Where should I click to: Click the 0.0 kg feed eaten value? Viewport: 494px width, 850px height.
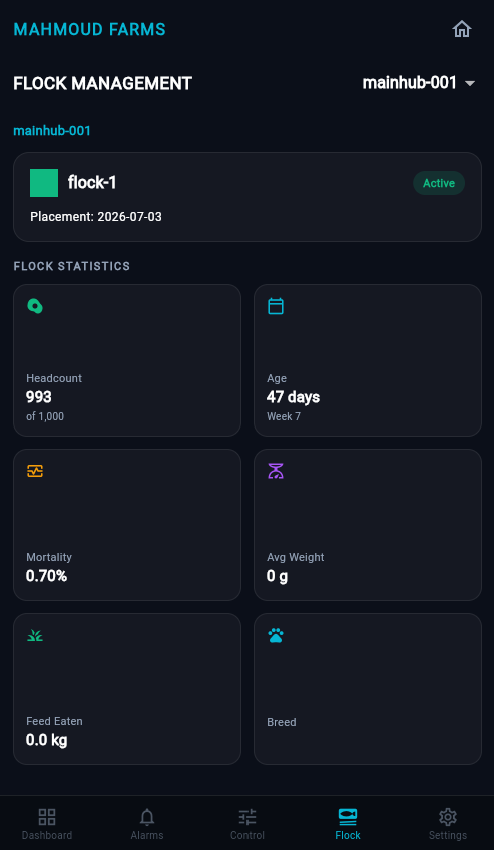(x=47, y=740)
